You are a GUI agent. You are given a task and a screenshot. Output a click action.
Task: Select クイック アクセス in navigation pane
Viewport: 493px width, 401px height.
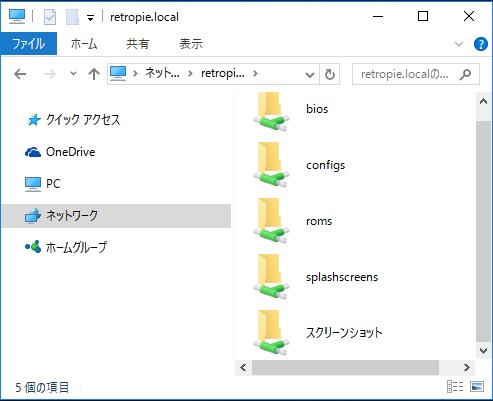(116, 120)
